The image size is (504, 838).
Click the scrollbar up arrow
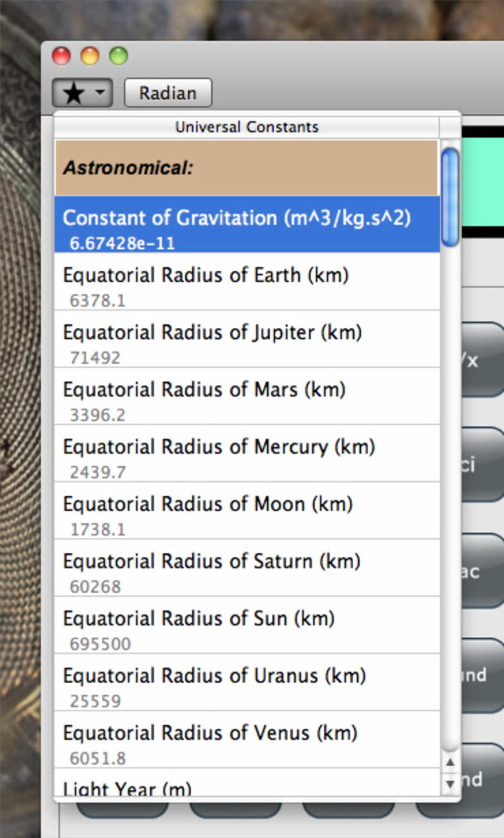450,762
